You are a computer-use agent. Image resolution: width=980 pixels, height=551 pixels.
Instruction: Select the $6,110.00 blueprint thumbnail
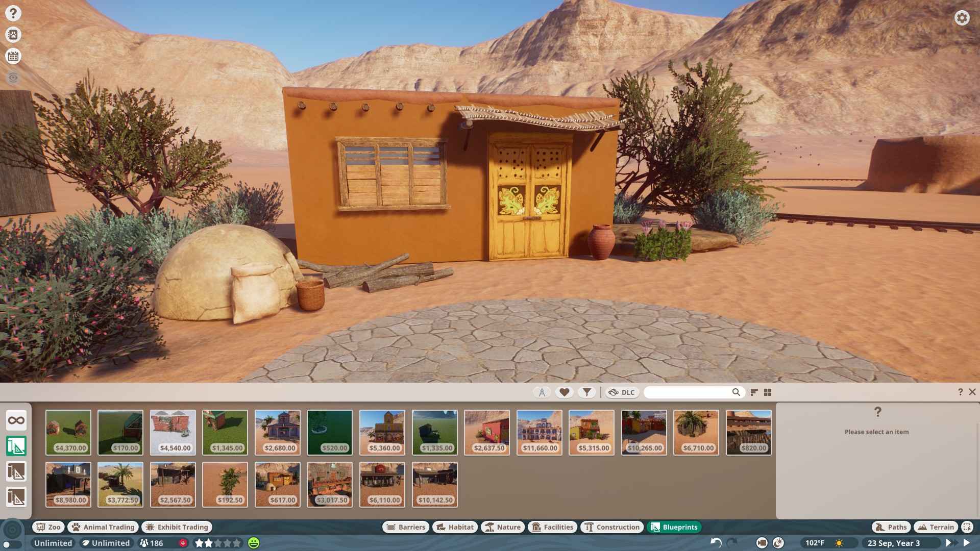click(382, 485)
